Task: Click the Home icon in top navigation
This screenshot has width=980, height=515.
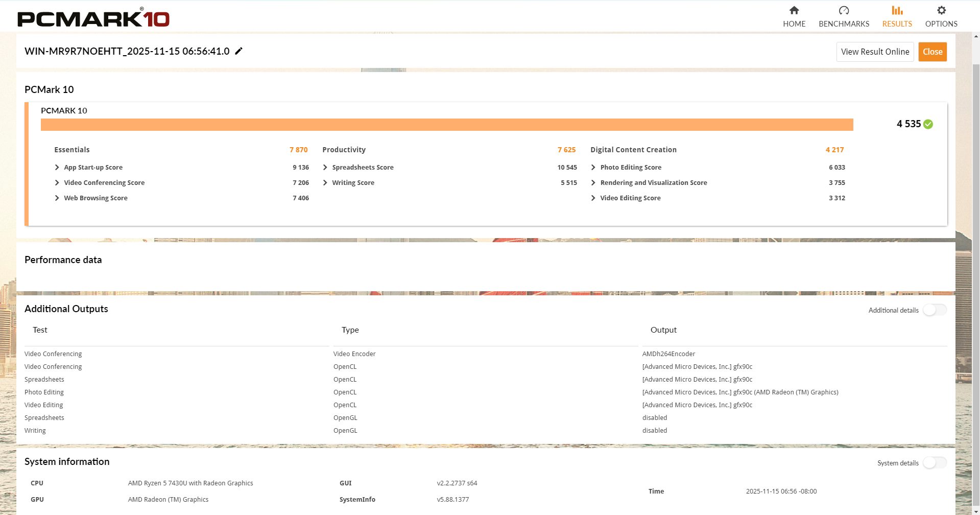Action: point(794,11)
